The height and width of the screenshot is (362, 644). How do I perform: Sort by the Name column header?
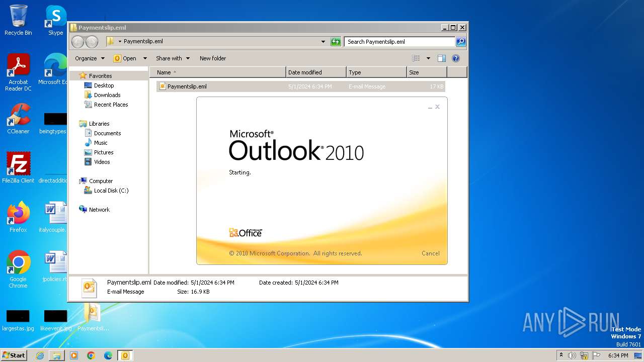tap(218, 72)
